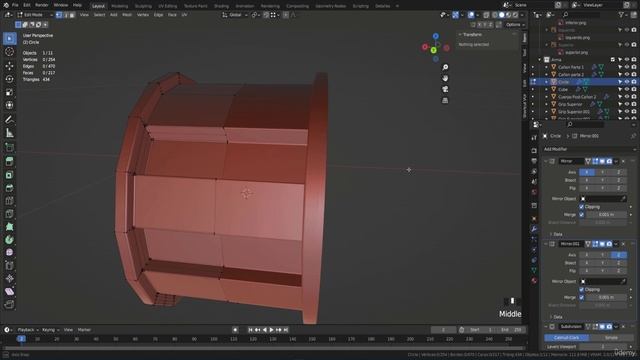This screenshot has height=360, width=640.
Task: Toggle X axis in the Mirror modifier
Action: click(587, 172)
